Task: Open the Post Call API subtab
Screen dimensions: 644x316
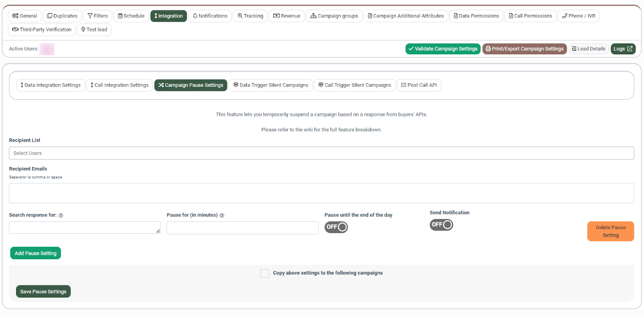Action: [x=419, y=85]
